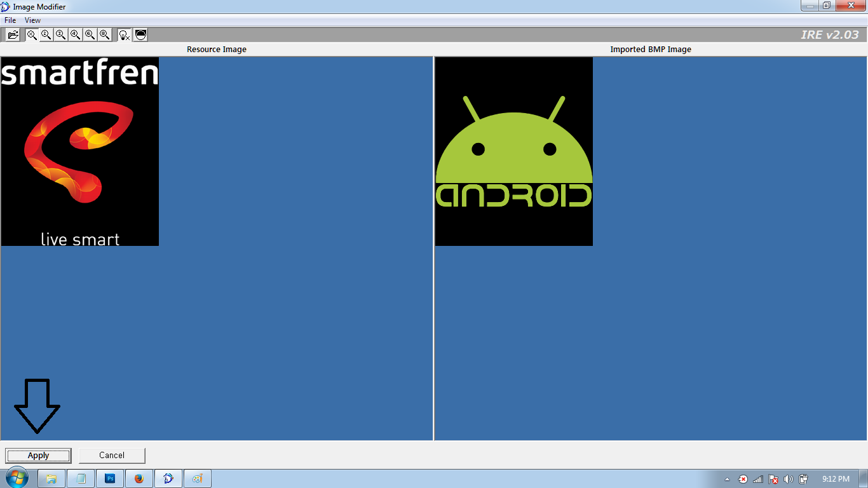Select the 3x zoom magnifier
The width and height of the screenshot is (868, 488).
coord(61,35)
